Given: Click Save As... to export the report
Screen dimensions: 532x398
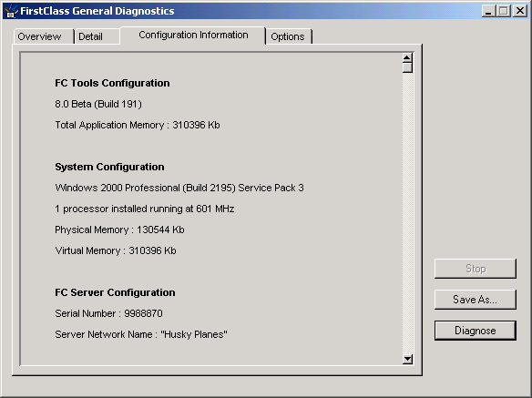Looking at the screenshot, I should pyautogui.click(x=476, y=300).
